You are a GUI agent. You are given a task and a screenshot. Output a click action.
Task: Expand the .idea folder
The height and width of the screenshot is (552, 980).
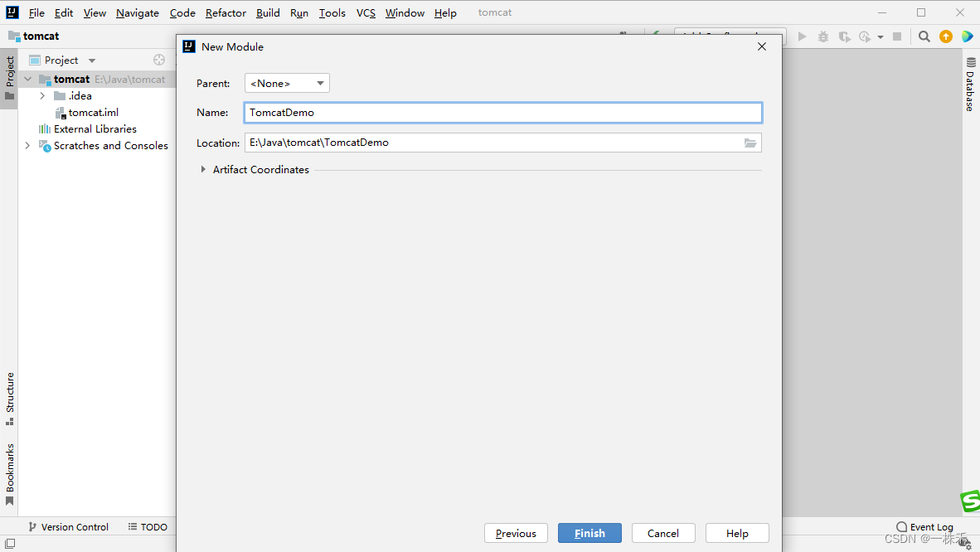coord(42,95)
